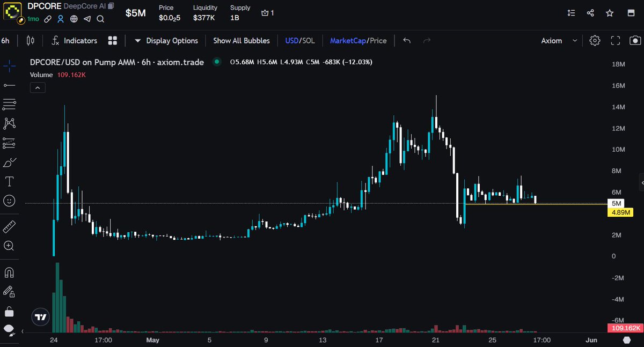644x347 pixels.
Task: Open the candlestick chart type selector
Action: 30,41
